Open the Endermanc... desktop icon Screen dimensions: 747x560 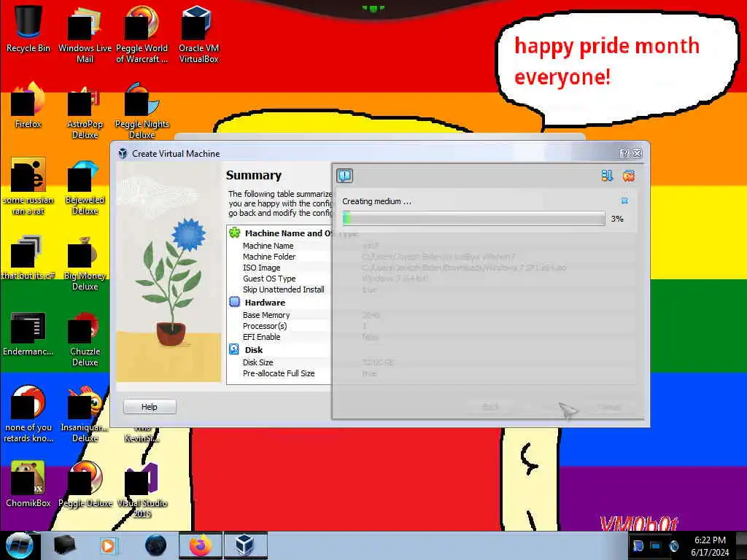[x=28, y=333]
